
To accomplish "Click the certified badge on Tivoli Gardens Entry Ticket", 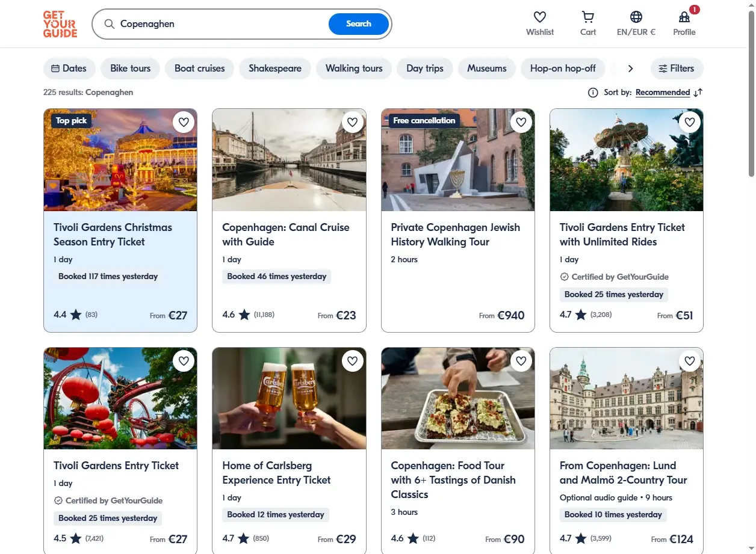I will click(108, 500).
